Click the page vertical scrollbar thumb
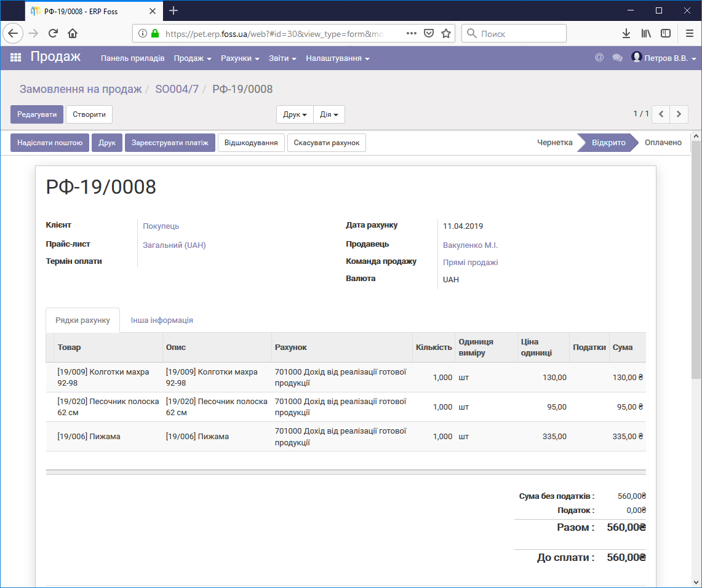This screenshot has width=702, height=588. click(696, 260)
